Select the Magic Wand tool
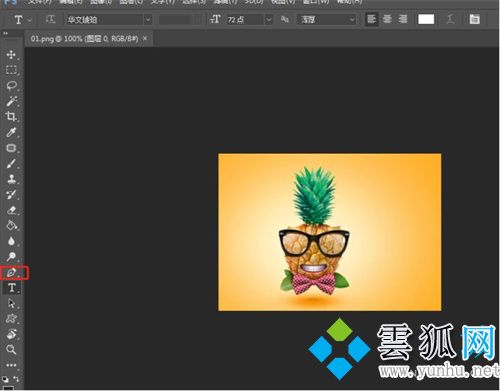 click(x=11, y=101)
